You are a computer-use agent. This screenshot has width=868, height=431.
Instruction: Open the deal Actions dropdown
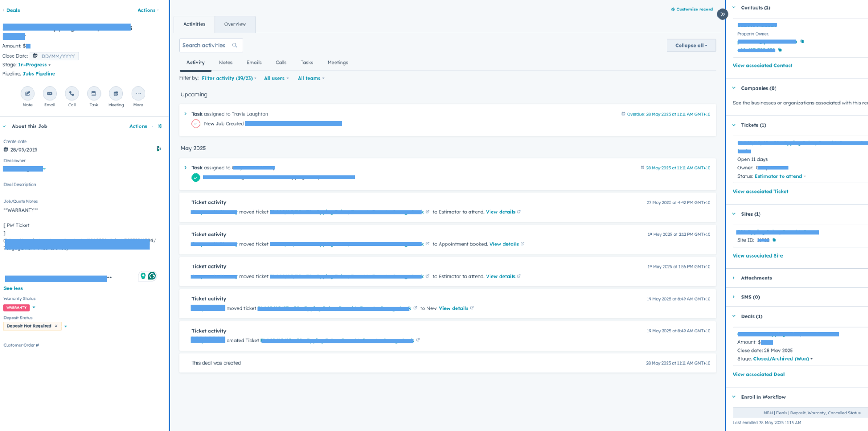pos(148,10)
